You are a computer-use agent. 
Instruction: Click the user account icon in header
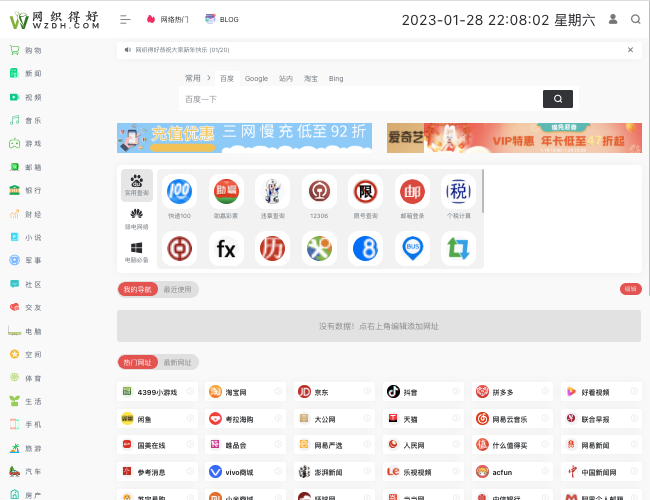click(613, 19)
